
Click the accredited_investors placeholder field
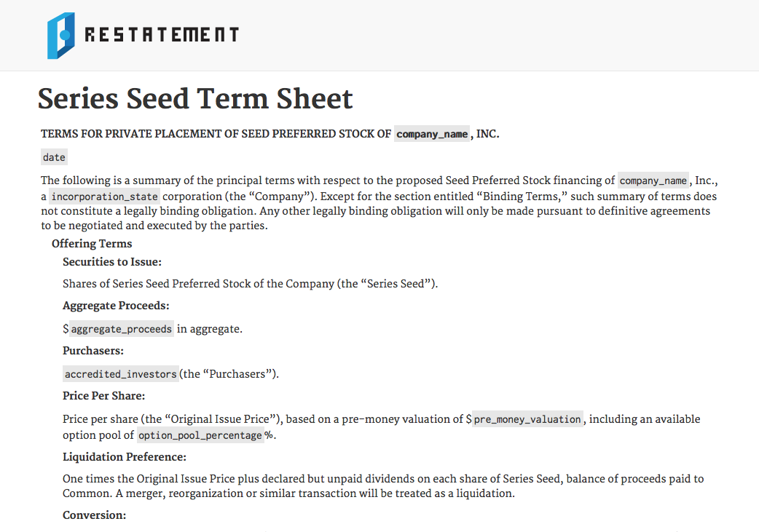(120, 374)
